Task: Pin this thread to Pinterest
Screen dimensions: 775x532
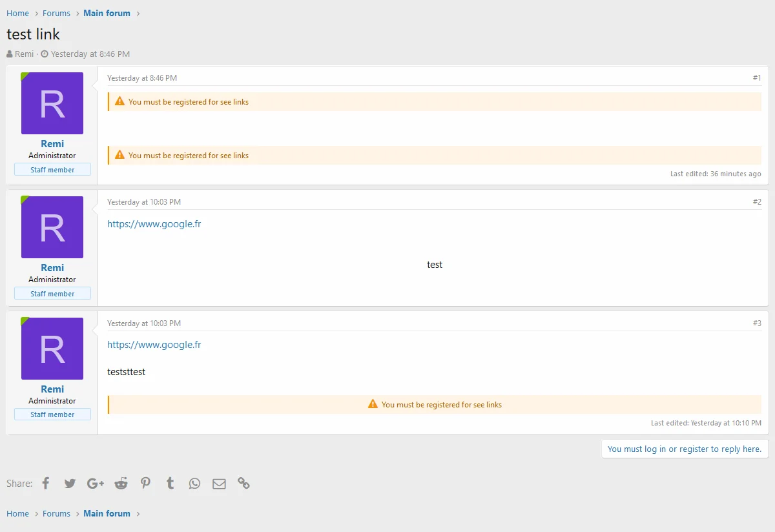Action: [x=145, y=483]
